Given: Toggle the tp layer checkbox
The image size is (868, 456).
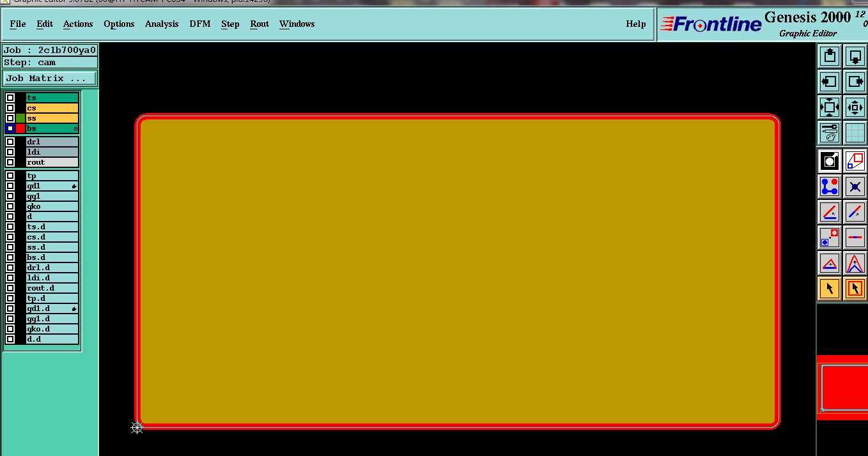Looking at the screenshot, I should pyautogui.click(x=10, y=176).
